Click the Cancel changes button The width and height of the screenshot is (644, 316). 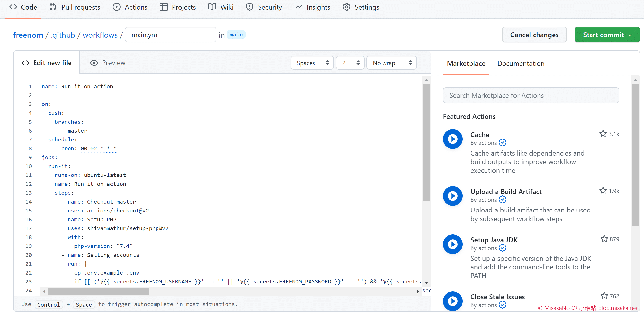click(534, 35)
